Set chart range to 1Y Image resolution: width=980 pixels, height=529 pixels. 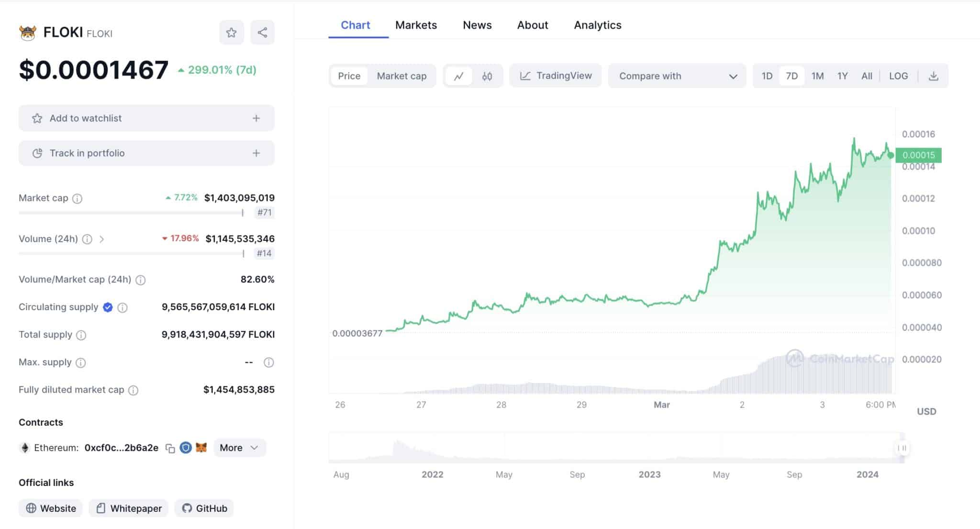(842, 76)
